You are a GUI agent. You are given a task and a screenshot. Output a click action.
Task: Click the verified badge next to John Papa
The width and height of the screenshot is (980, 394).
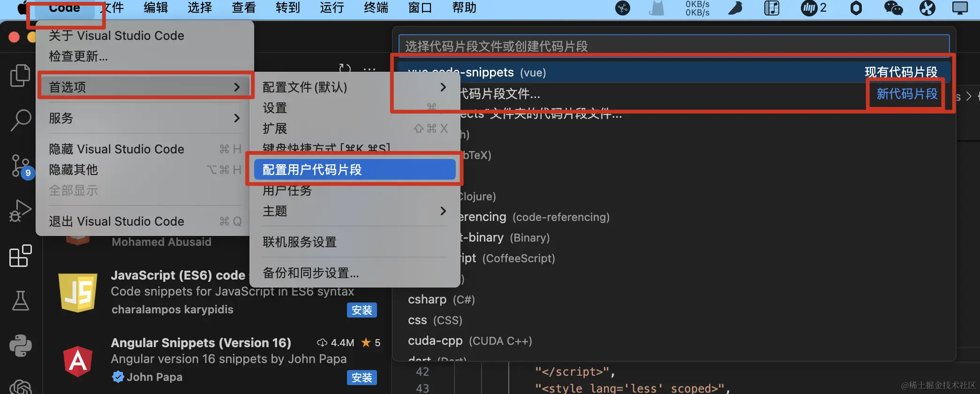[118, 377]
